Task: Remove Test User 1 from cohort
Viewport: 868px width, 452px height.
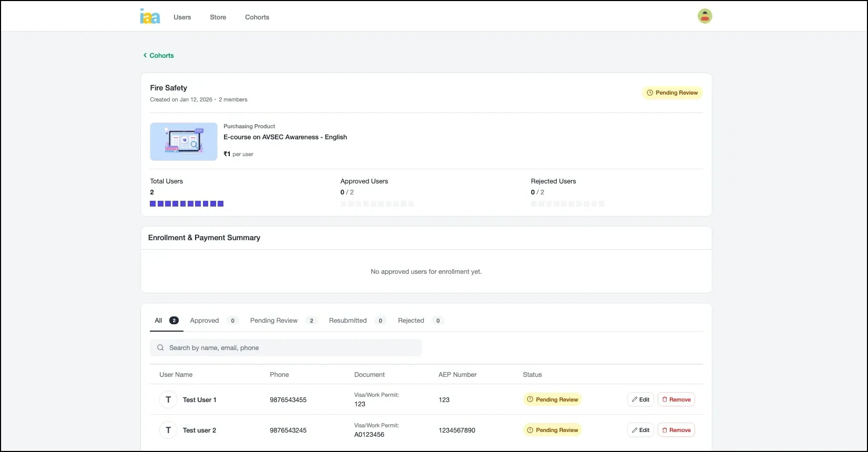Action: (x=676, y=399)
